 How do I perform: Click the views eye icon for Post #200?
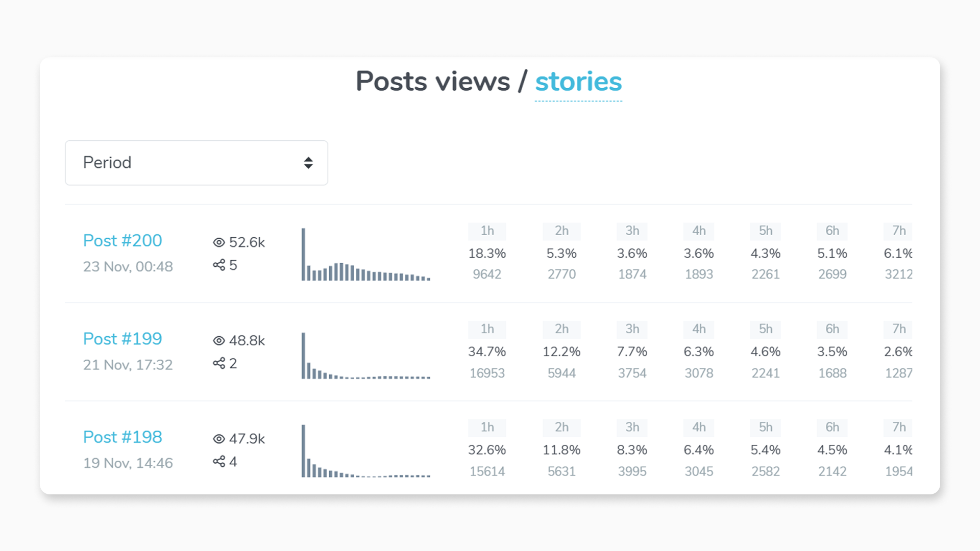[x=219, y=242]
